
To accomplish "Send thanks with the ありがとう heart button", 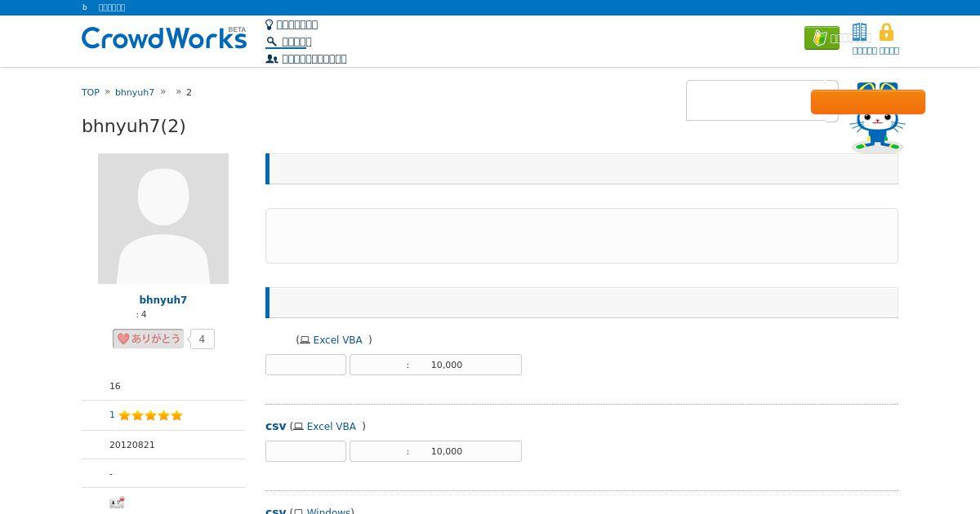I will coord(148,339).
